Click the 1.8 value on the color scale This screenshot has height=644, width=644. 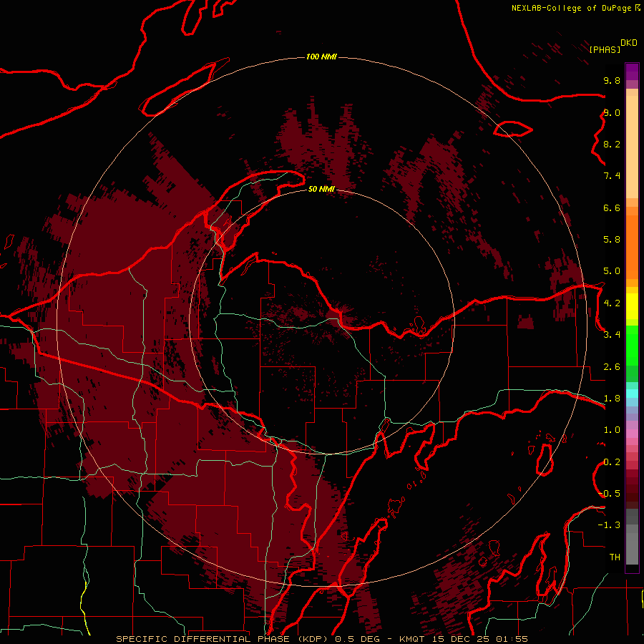coord(612,399)
